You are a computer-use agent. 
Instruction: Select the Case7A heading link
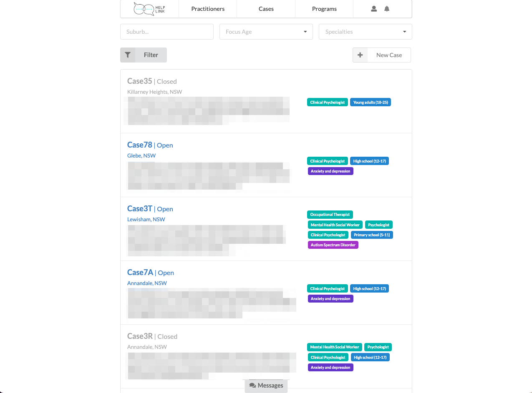pos(140,273)
